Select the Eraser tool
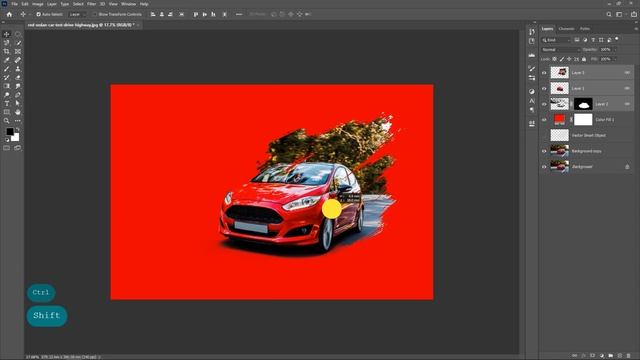 click(x=18, y=77)
